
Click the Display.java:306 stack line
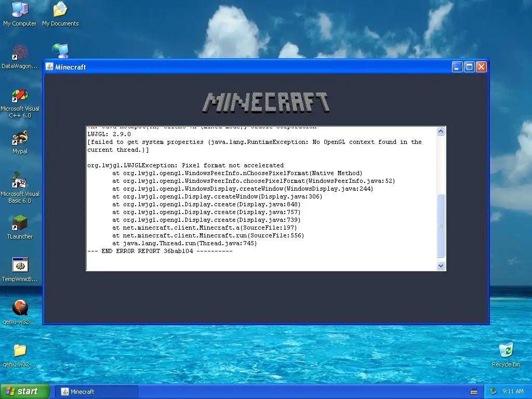[217, 196]
